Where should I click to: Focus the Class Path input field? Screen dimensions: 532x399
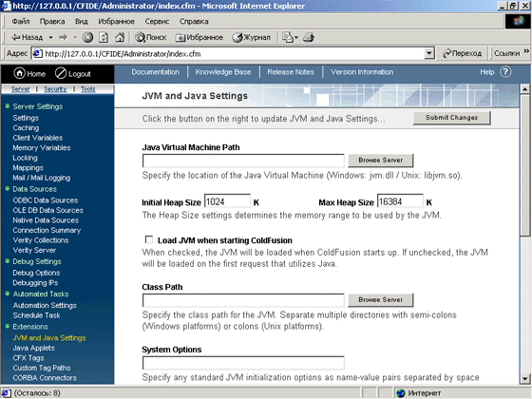pyautogui.click(x=243, y=300)
